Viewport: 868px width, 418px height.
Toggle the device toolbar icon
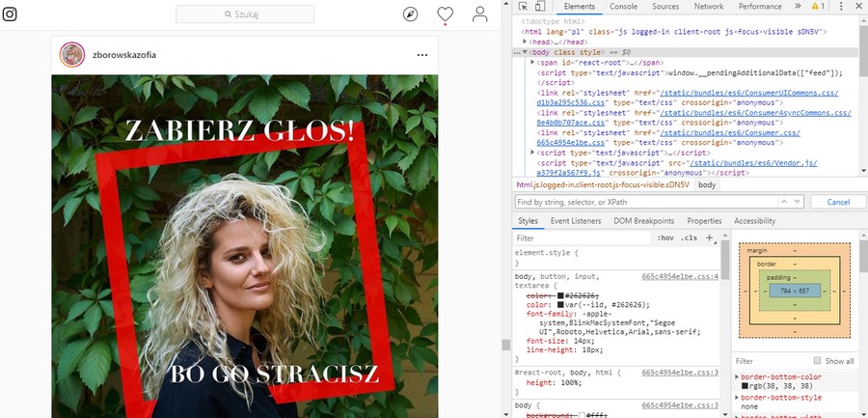pos(540,6)
